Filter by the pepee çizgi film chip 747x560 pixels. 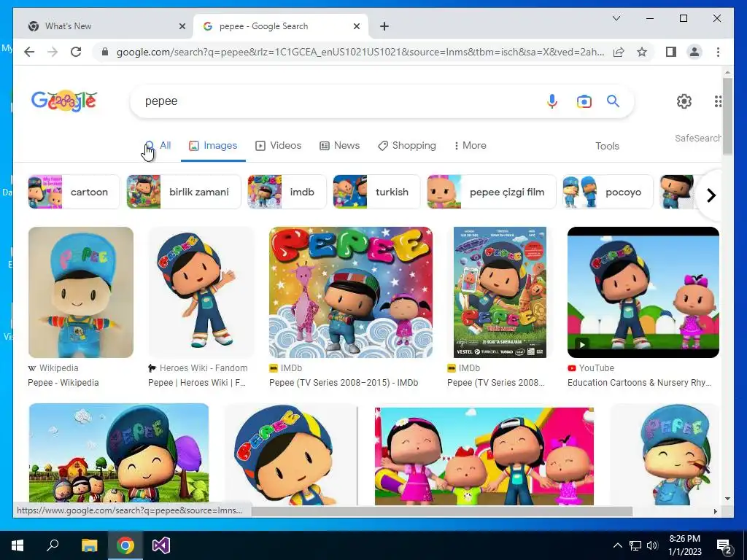(491, 192)
